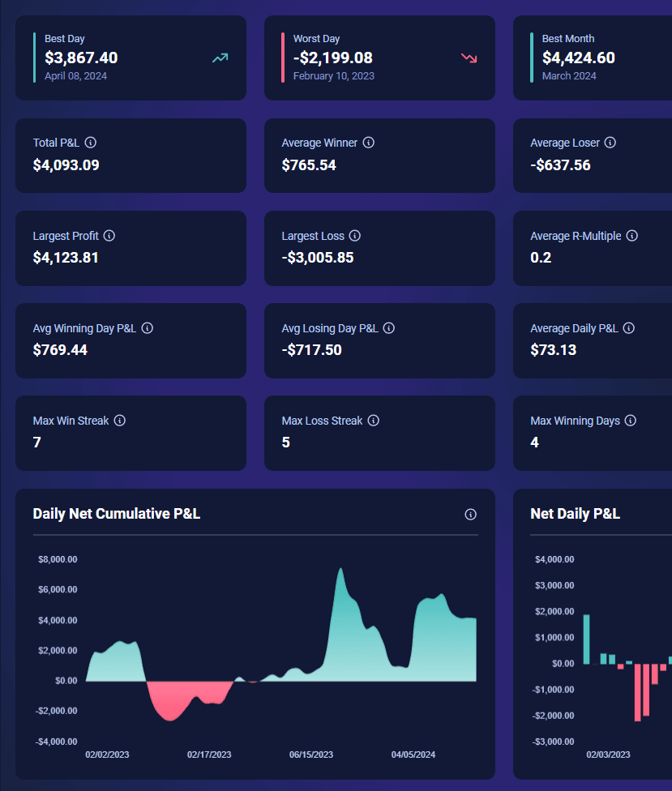
Task: Click the Largest Loss info icon
Action: pos(355,236)
